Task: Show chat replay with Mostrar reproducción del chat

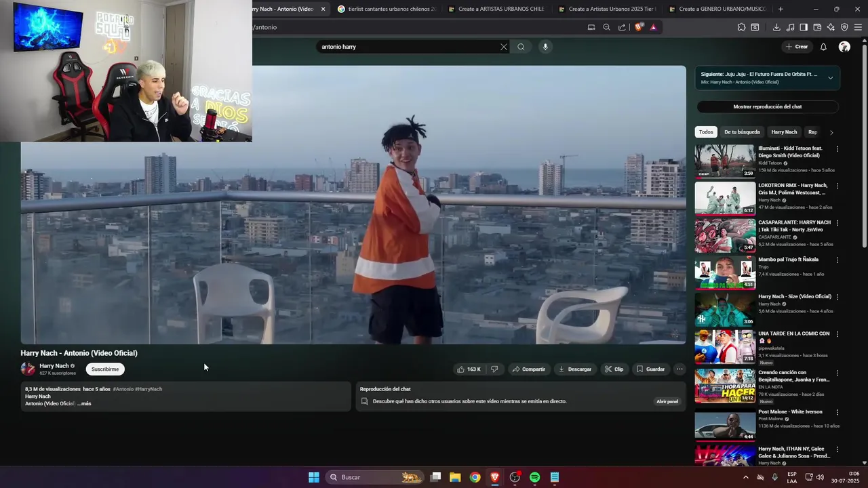Action: tap(768, 106)
